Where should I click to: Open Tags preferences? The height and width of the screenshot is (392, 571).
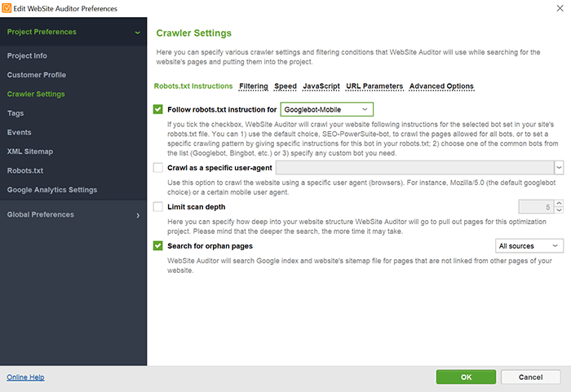[x=15, y=113]
